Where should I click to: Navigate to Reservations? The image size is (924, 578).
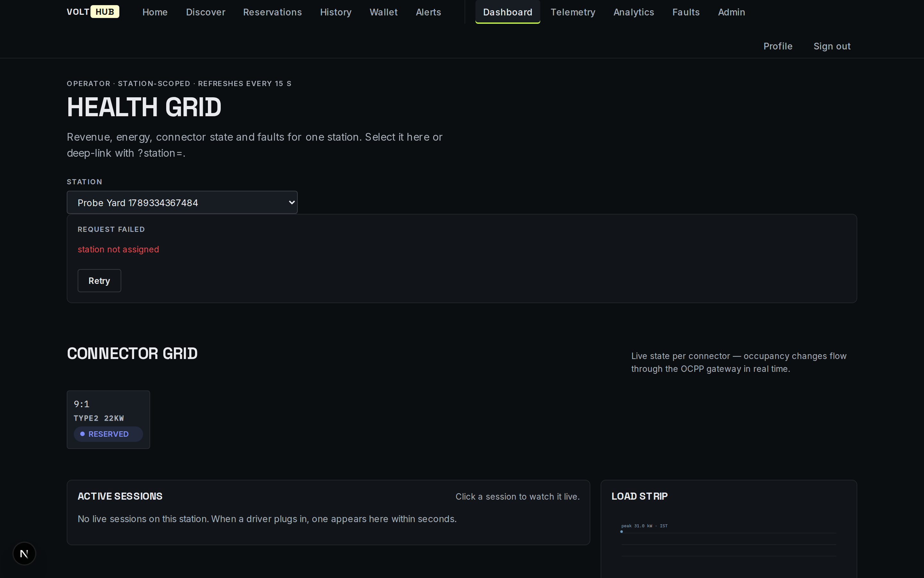click(x=272, y=12)
